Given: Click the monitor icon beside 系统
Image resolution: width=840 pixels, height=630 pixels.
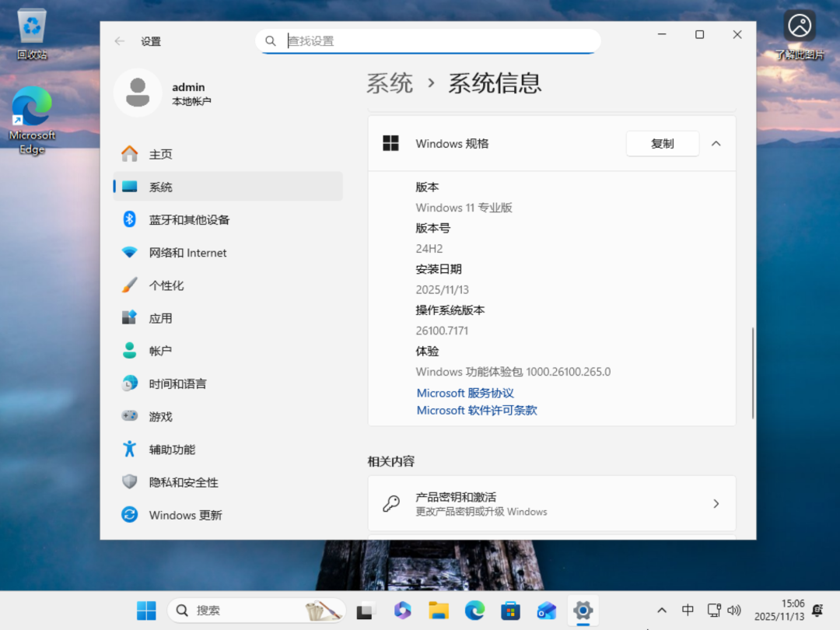Looking at the screenshot, I should click(130, 187).
